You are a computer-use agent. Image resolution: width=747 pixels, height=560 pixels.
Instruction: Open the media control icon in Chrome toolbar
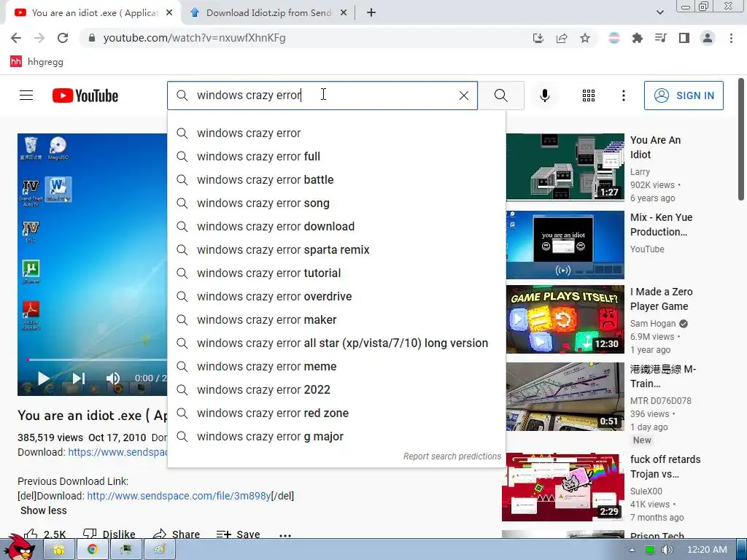click(x=660, y=38)
